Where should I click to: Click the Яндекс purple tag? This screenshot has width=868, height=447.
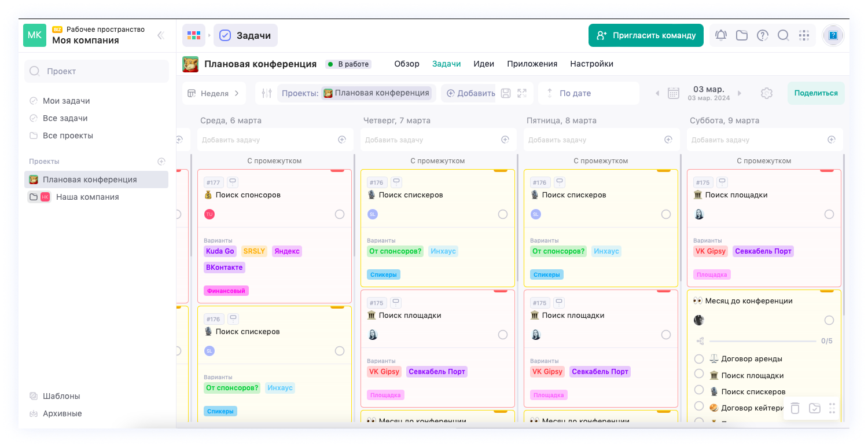(x=287, y=251)
